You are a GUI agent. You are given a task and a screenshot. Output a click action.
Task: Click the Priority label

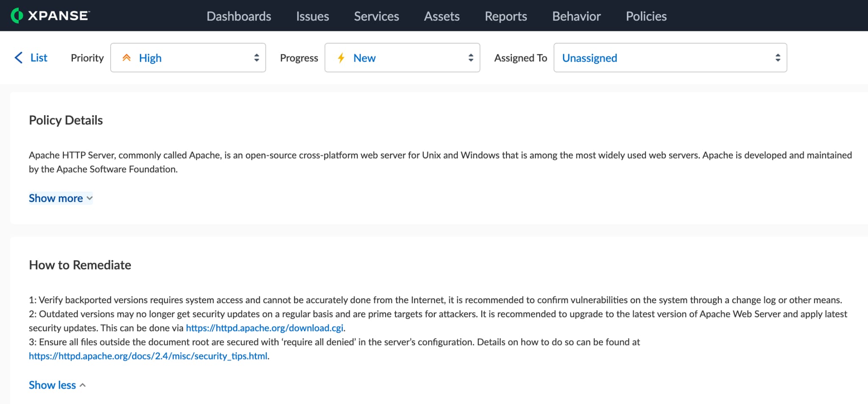click(87, 58)
